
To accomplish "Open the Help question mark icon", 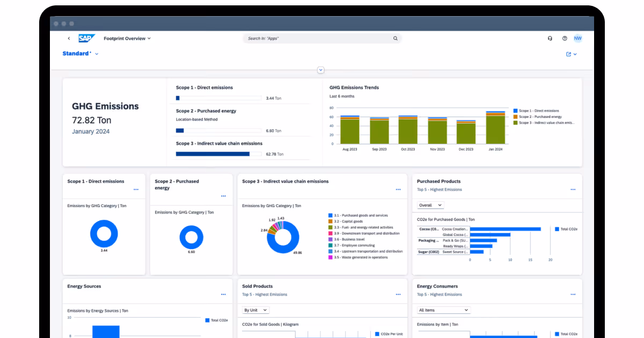I will coord(565,38).
